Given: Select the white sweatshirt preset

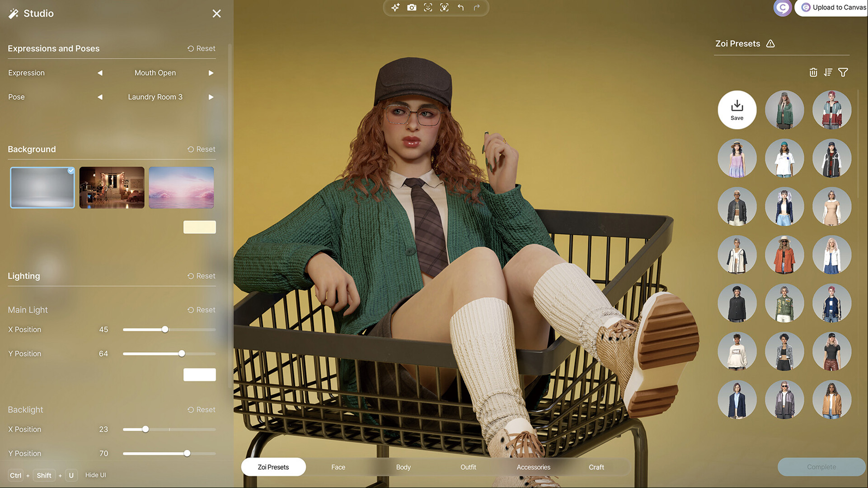Looking at the screenshot, I should point(737,351).
